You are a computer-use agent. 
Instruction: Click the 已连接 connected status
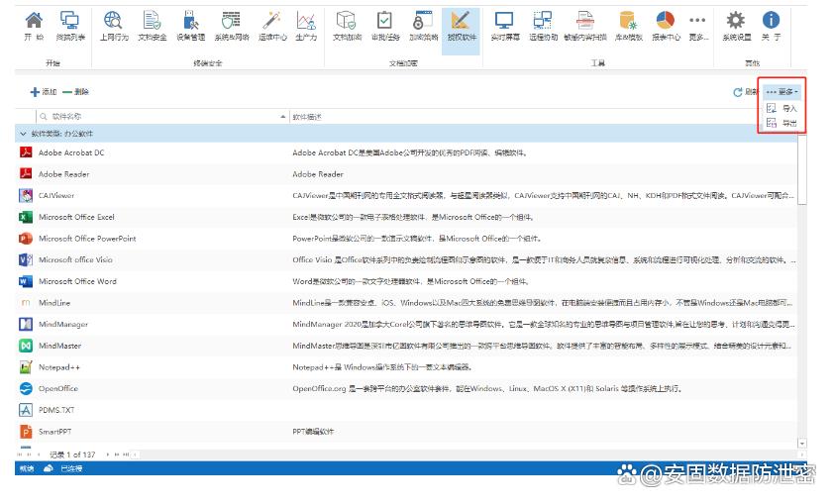click(71, 469)
